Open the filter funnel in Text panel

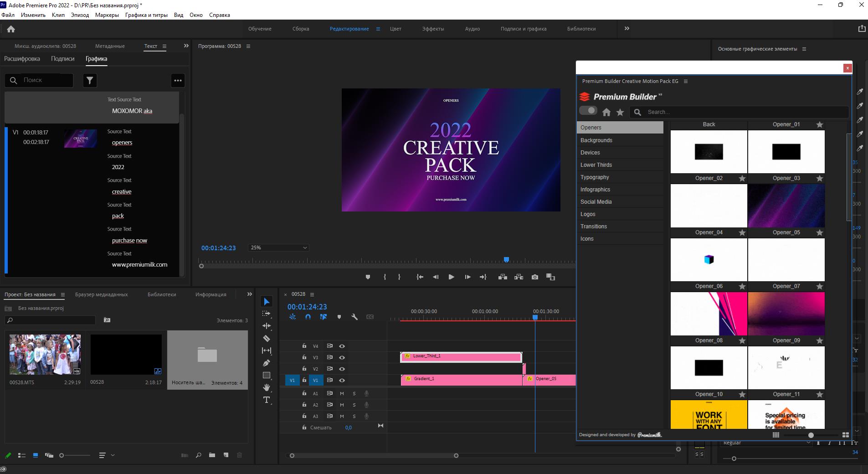(90, 80)
